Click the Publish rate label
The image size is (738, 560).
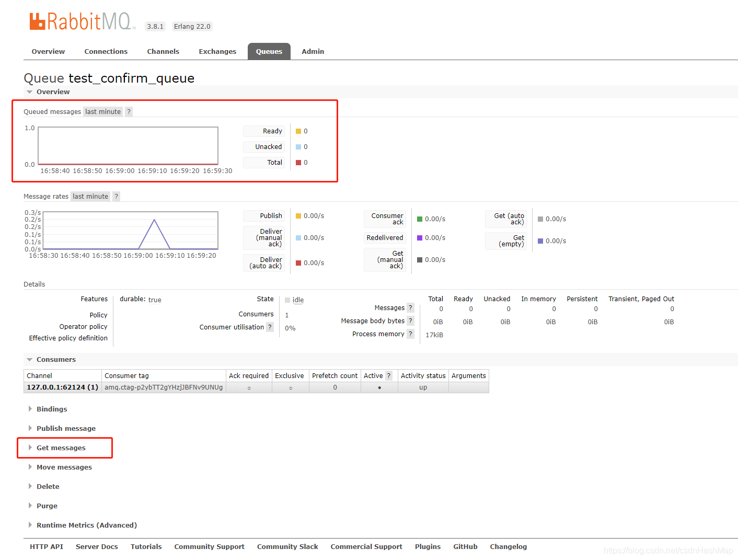(x=264, y=215)
